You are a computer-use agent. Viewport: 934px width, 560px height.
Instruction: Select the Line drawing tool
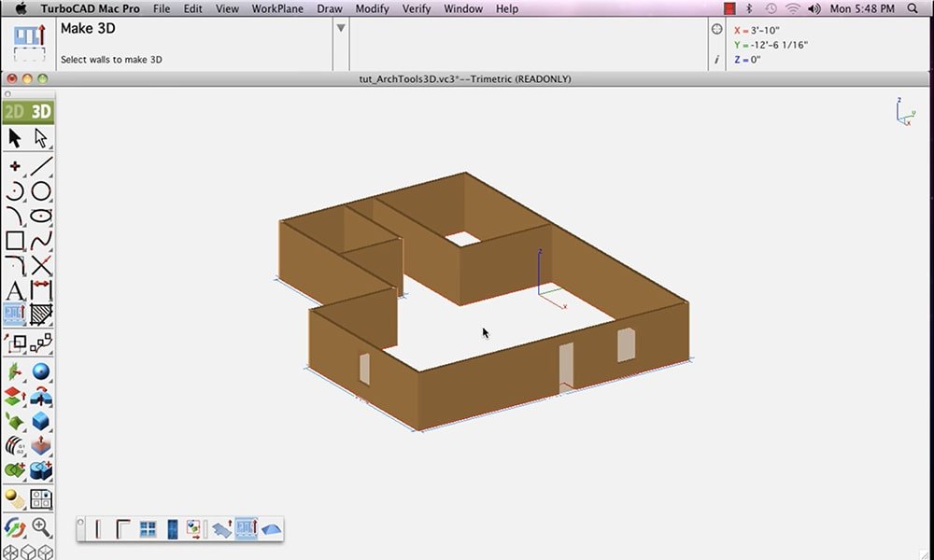tap(41, 166)
